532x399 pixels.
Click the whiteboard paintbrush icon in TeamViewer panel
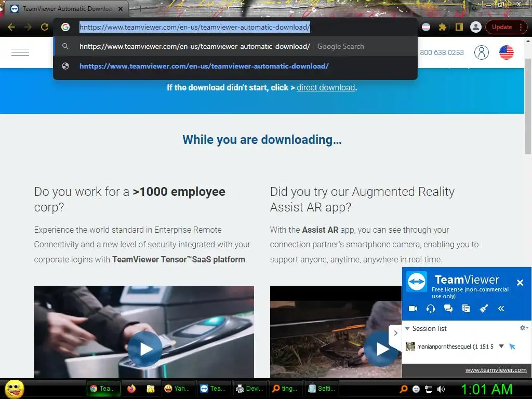484,309
